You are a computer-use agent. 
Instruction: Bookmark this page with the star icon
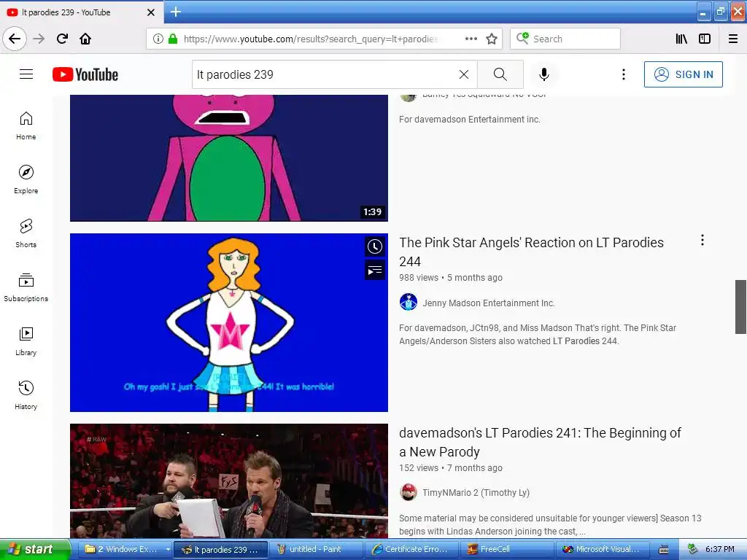(492, 39)
